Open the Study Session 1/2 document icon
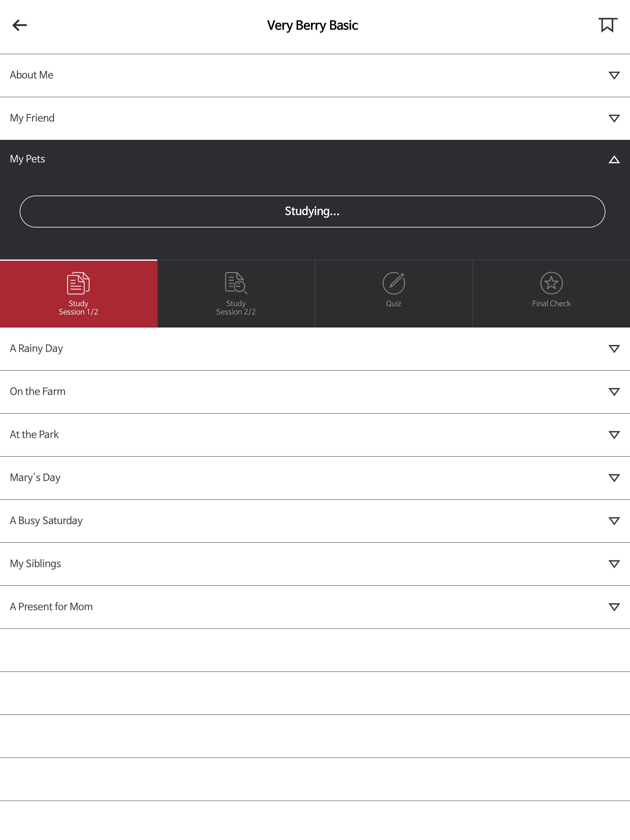Screen dimensions: 630x840 pyautogui.click(x=78, y=283)
